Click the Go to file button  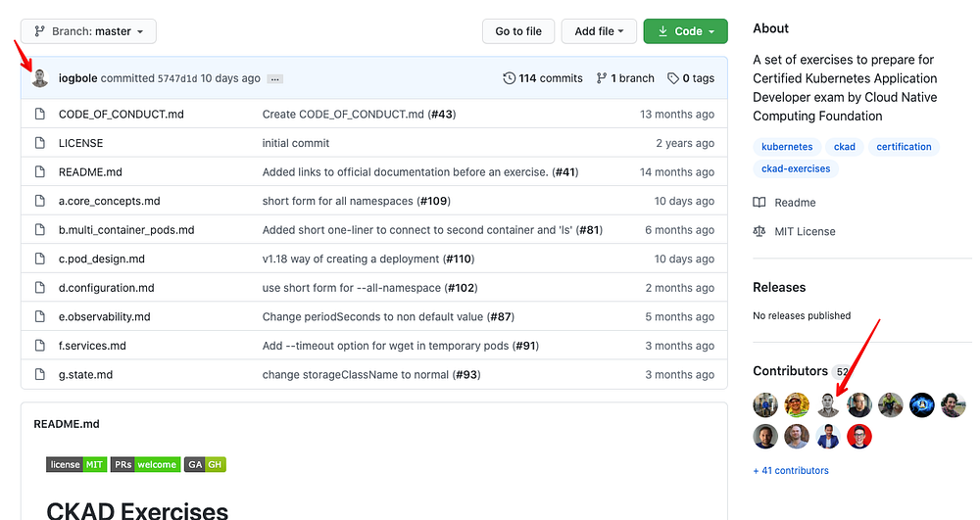(x=518, y=31)
